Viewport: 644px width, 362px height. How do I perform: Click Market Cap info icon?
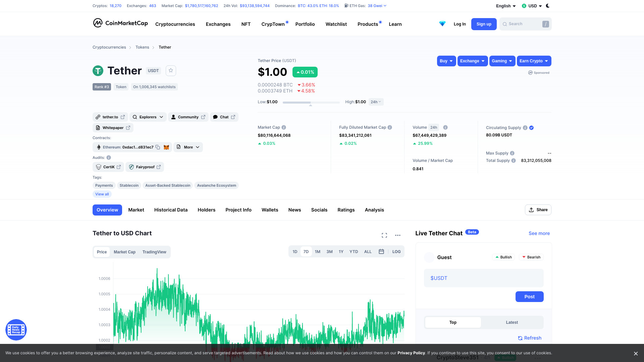tap(284, 127)
